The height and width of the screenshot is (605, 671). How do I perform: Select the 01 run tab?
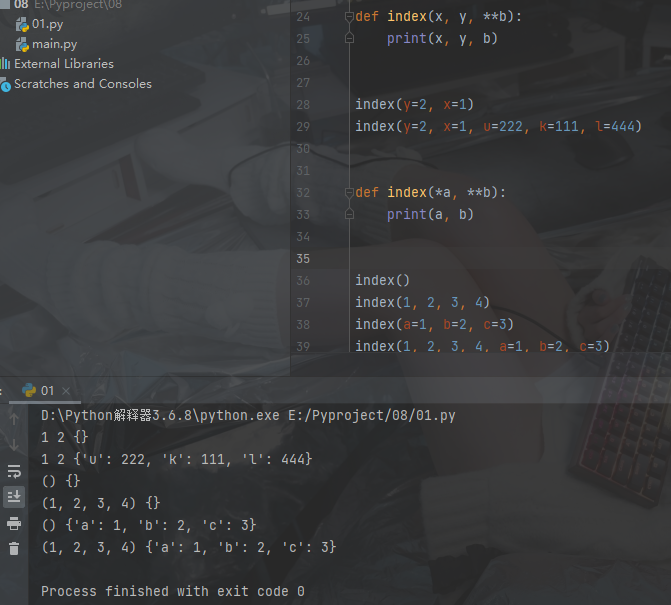pos(45,390)
